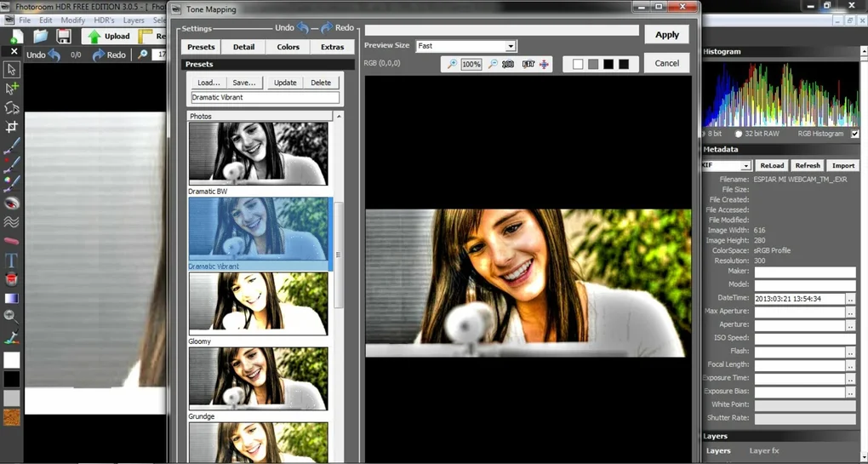The width and height of the screenshot is (868, 464).
Task: Click the Save... preset button
Action: (x=244, y=83)
